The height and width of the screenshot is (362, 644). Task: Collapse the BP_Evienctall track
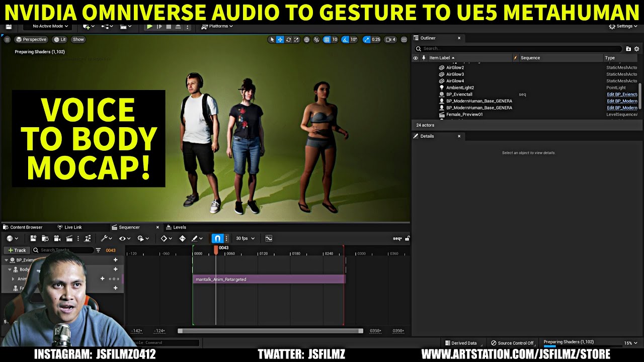6,260
